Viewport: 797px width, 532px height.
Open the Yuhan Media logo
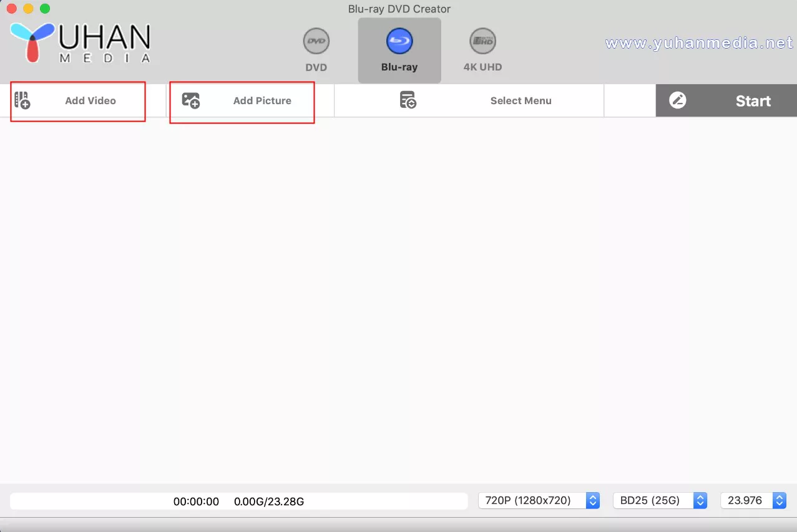click(x=79, y=42)
